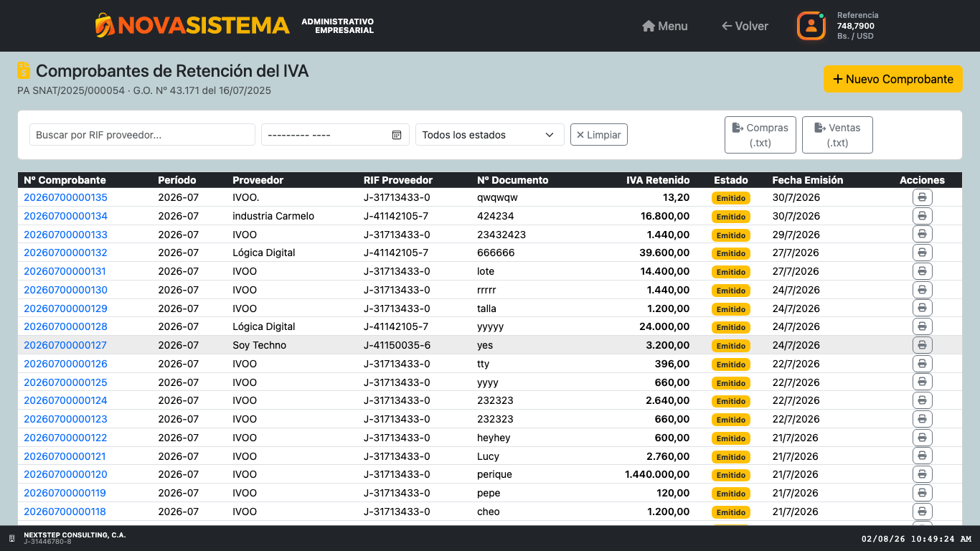Click the user profile avatar icon
980x551 pixels.
[811, 26]
